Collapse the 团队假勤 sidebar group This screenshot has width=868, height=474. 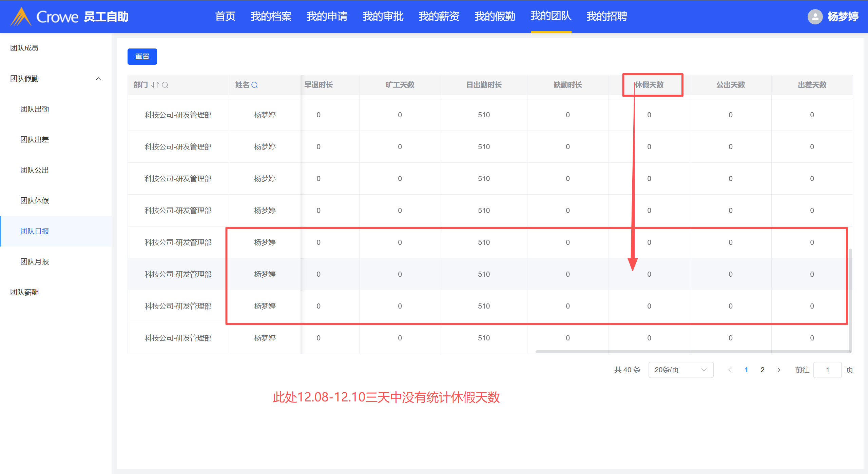pyautogui.click(x=98, y=79)
